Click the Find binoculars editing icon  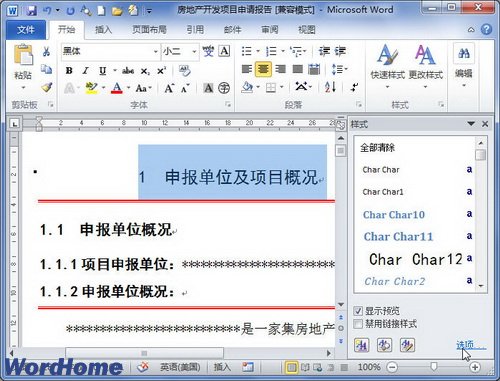[x=464, y=53]
